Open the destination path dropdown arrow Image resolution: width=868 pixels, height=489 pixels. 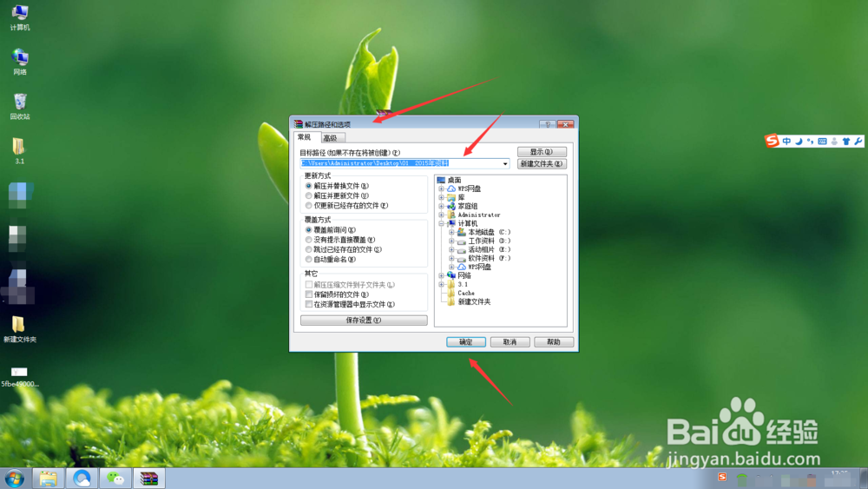pos(505,163)
